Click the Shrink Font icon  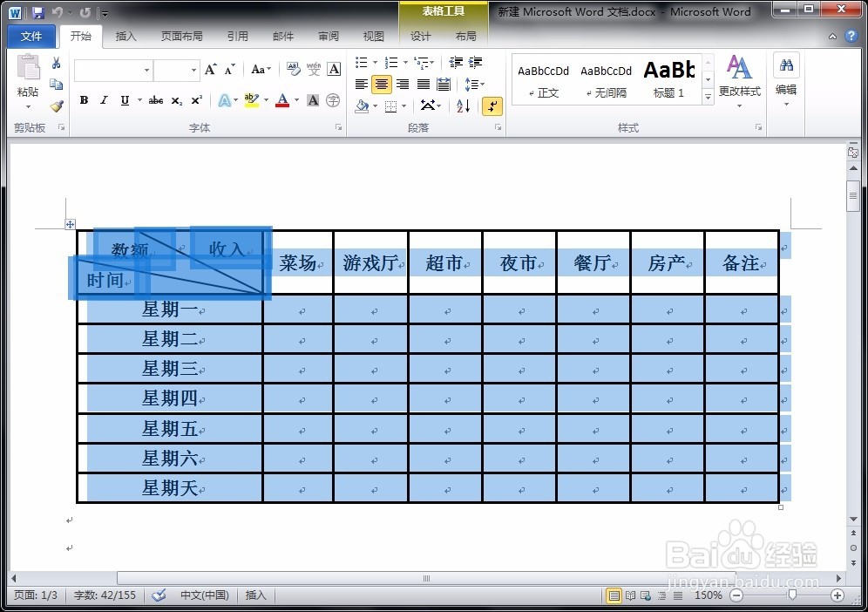(230, 69)
